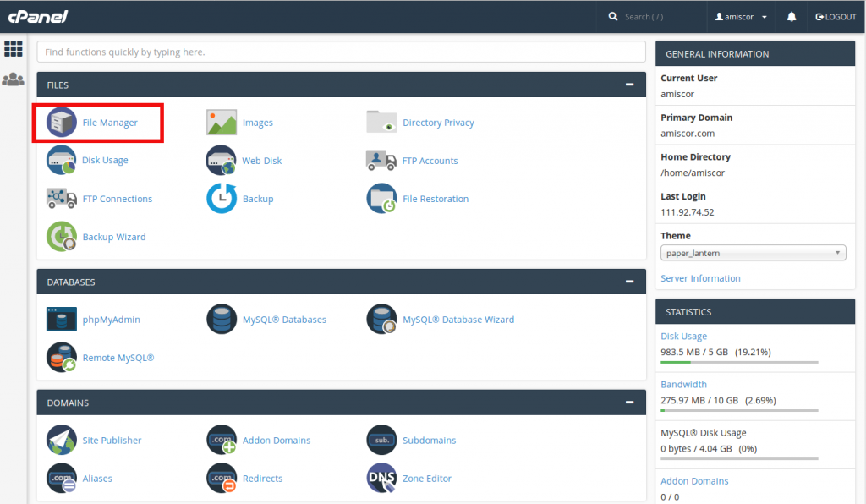
Task: Open the Zone Editor
Action: click(x=426, y=478)
